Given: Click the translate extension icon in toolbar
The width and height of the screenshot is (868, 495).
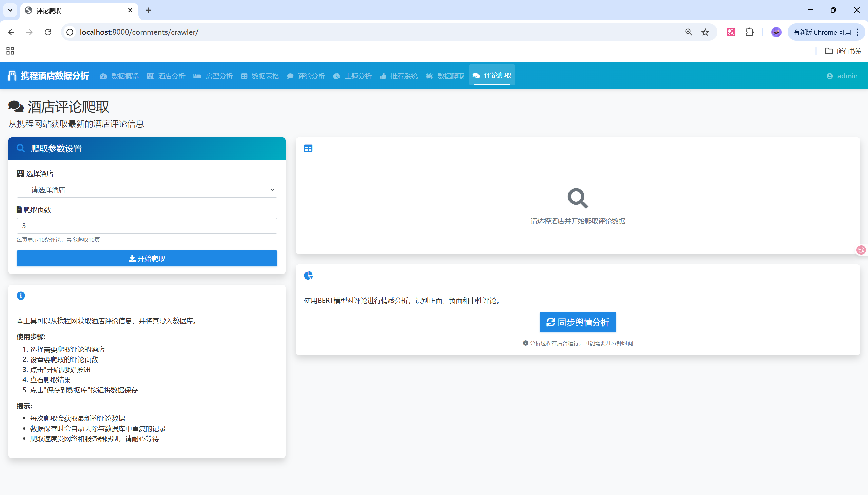Looking at the screenshot, I should 731,32.
